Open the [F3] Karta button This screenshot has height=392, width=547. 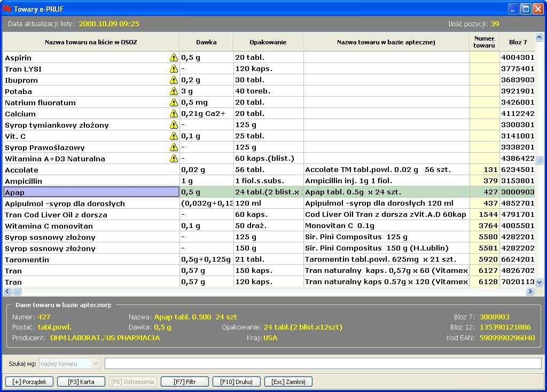81,382
